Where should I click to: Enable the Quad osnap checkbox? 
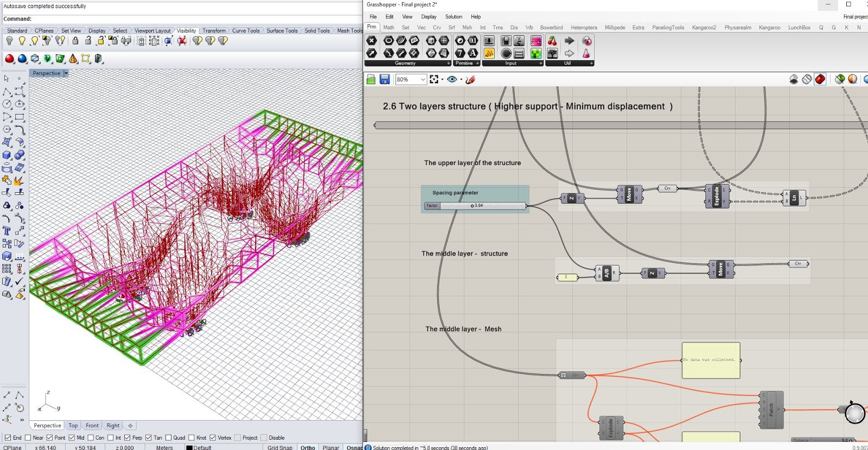click(x=168, y=438)
